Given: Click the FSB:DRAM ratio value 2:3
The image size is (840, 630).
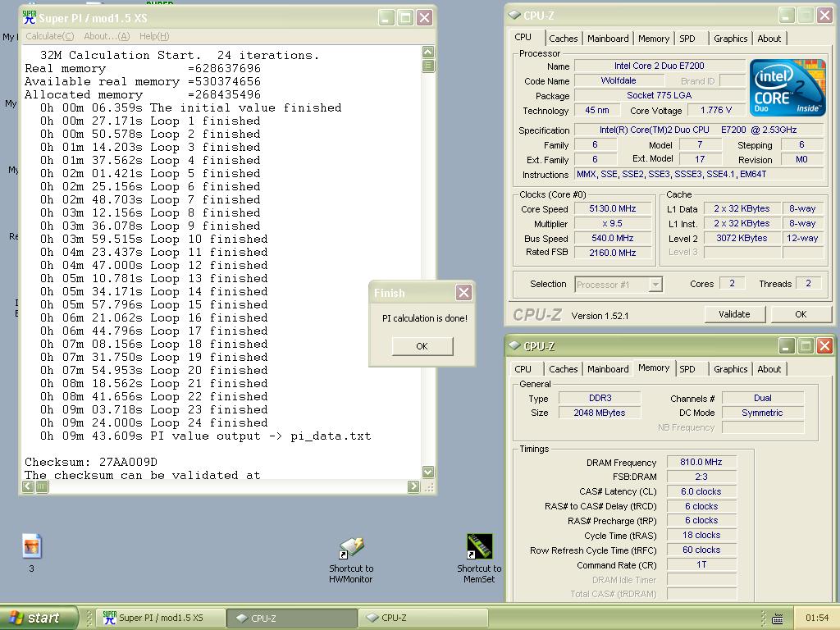Looking at the screenshot, I should pyautogui.click(x=701, y=477).
